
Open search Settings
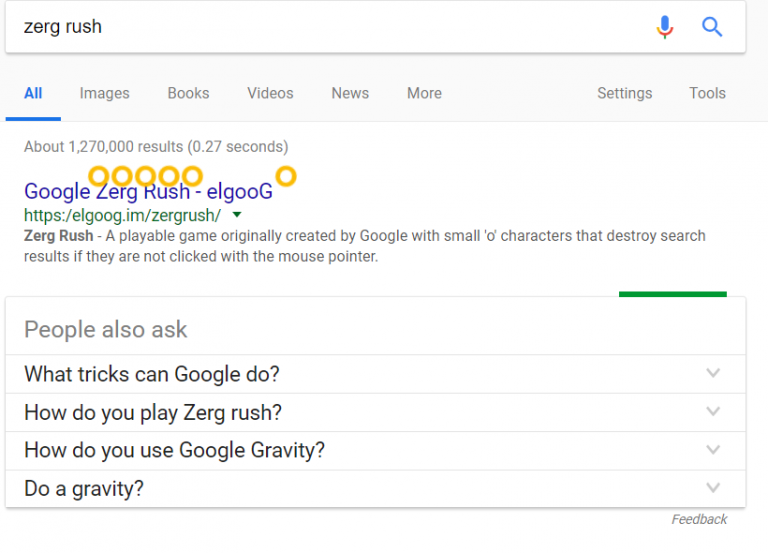click(x=624, y=93)
